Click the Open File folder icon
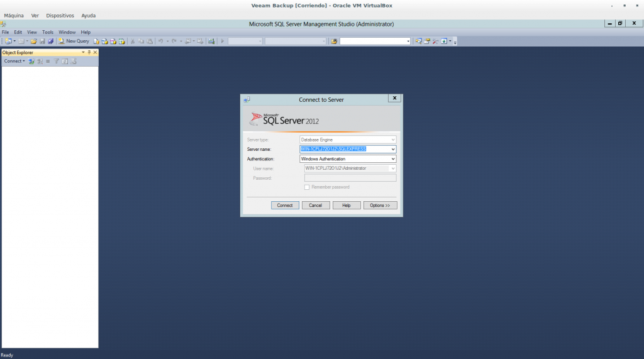 (x=34, y=41)
